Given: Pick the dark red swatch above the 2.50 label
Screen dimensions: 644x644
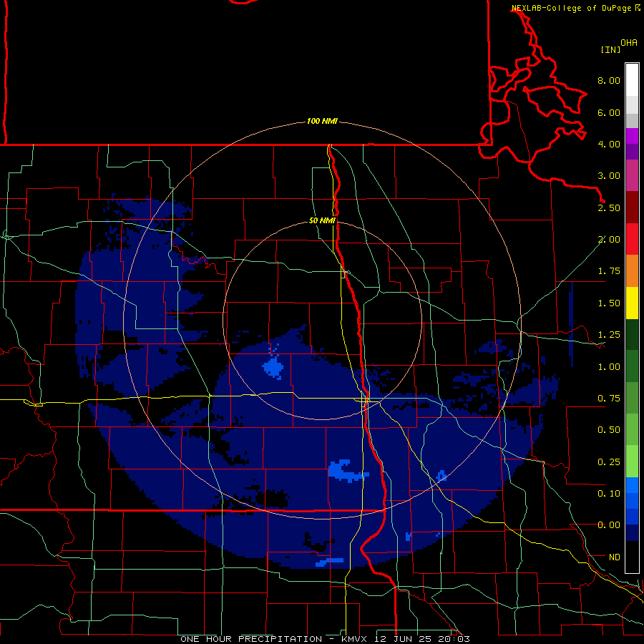Looking at the screenshot, I should click(x=632, y=208).
